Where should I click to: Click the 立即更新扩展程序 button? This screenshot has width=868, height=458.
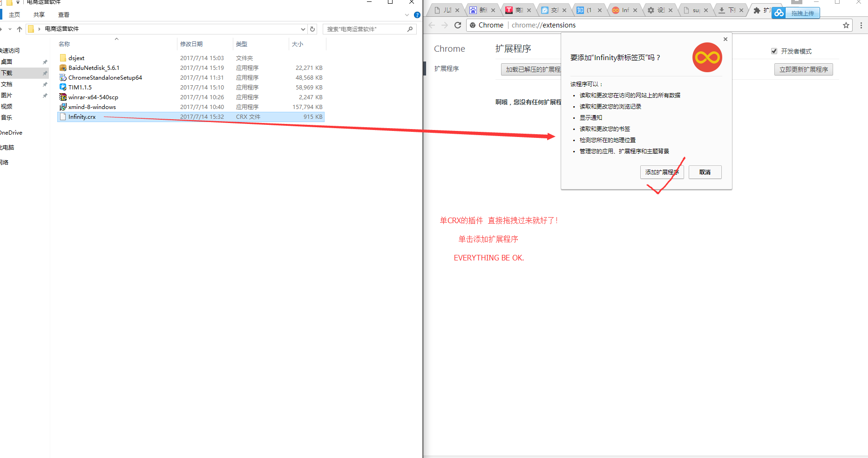tap(804, 69)
